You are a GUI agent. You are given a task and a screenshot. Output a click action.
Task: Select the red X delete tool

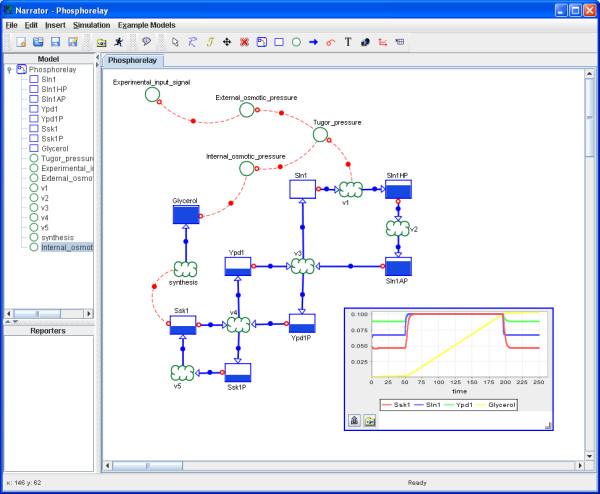point(244,43)
